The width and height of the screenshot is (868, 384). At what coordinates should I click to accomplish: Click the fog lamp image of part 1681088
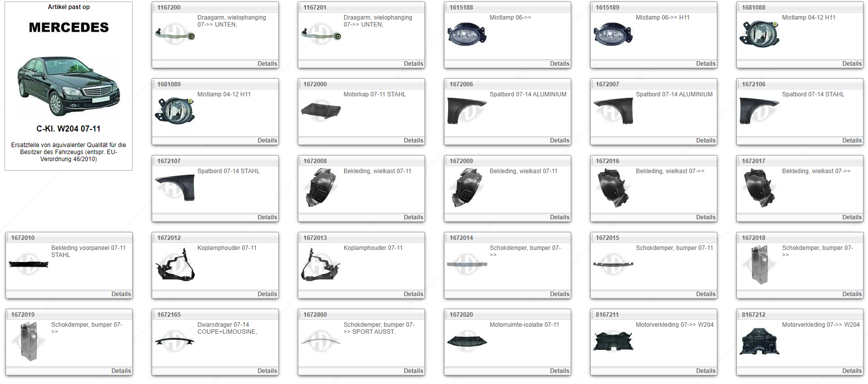click(759, 34)
